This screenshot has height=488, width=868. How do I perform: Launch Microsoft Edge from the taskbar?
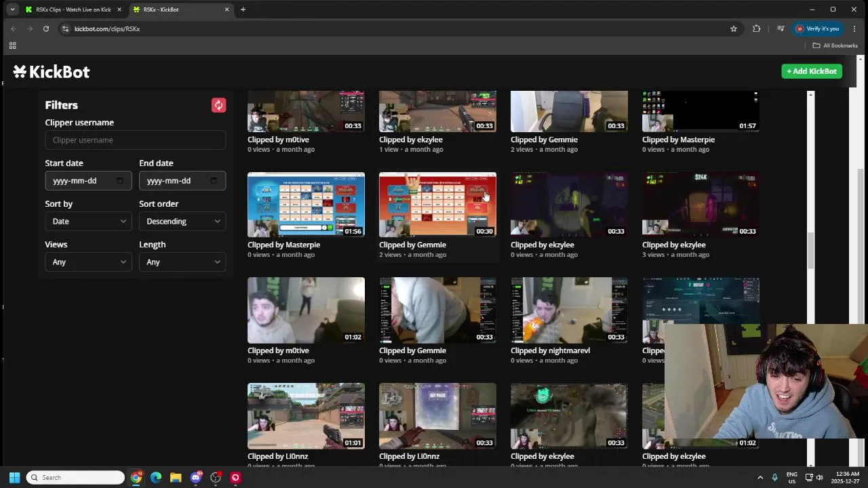click(x=156, y=477)
